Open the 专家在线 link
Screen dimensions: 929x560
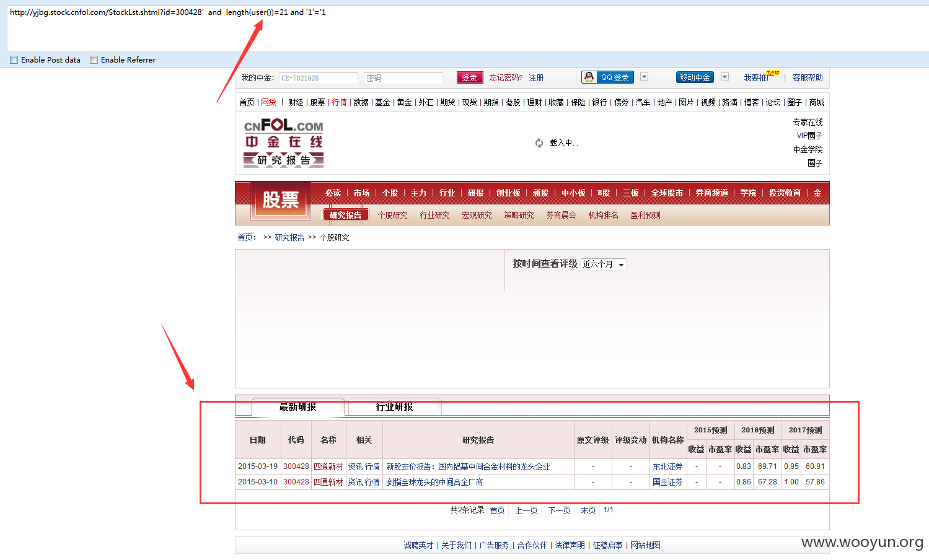(808, 122)
